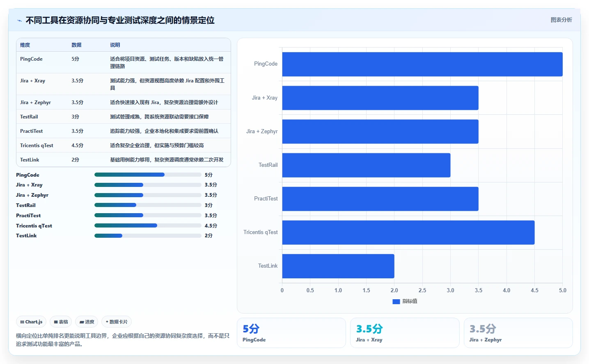Click the PractiTest chart bar

[380, 199]
